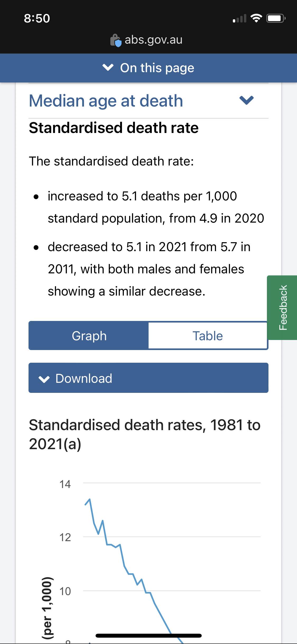Open the green Feedback side tab
The image size is (297, 644).
[282, 307]
